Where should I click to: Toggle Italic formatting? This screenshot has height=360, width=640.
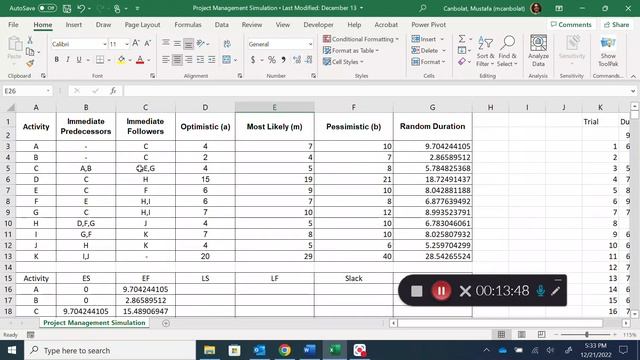pos(68,60)
